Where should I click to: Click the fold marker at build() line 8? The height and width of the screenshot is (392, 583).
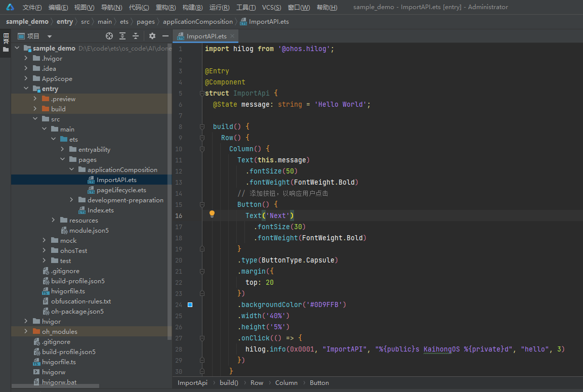(x=202, y=126)
